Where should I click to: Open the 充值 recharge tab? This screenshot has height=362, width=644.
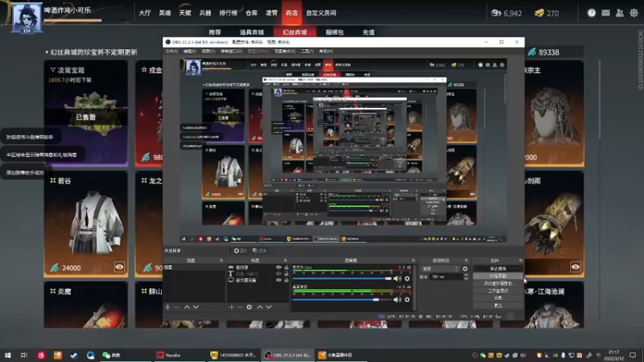click(369, 32)
